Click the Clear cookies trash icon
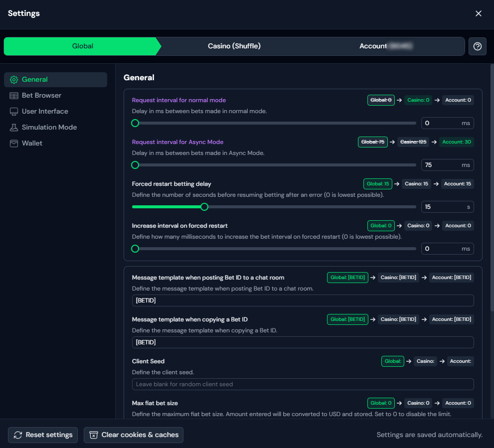Viewport: 494px width, 448px height. point(93,435)
